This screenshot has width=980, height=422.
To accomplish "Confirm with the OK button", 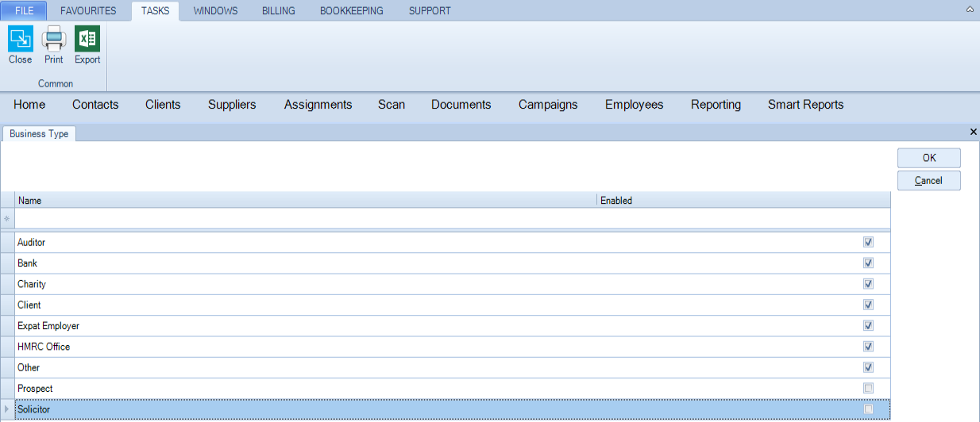I will [929, 158].
